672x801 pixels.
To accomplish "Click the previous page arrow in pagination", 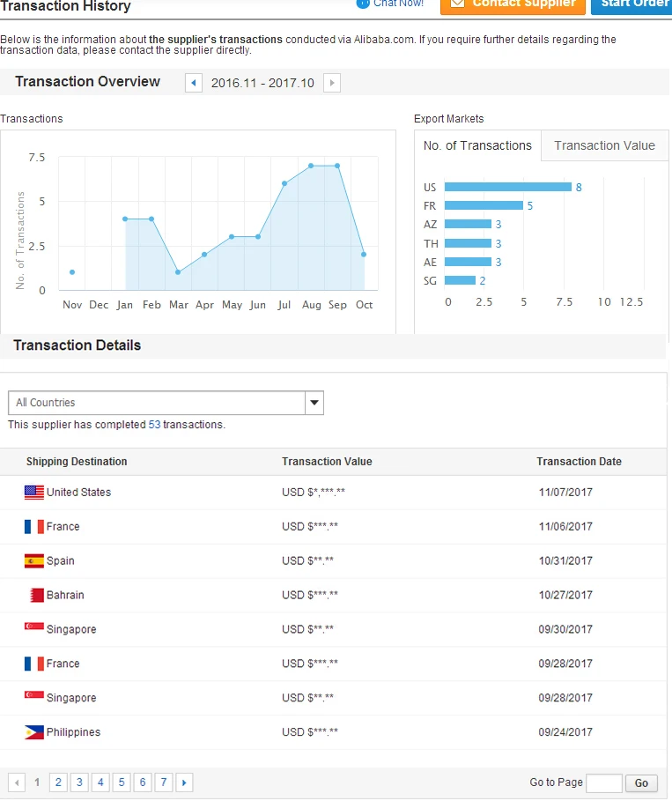I will (x=16, y=782).
